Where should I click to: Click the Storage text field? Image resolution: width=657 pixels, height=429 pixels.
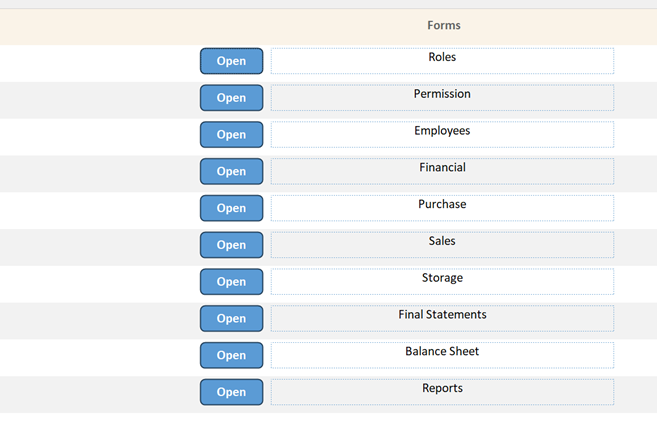[442, 281]
